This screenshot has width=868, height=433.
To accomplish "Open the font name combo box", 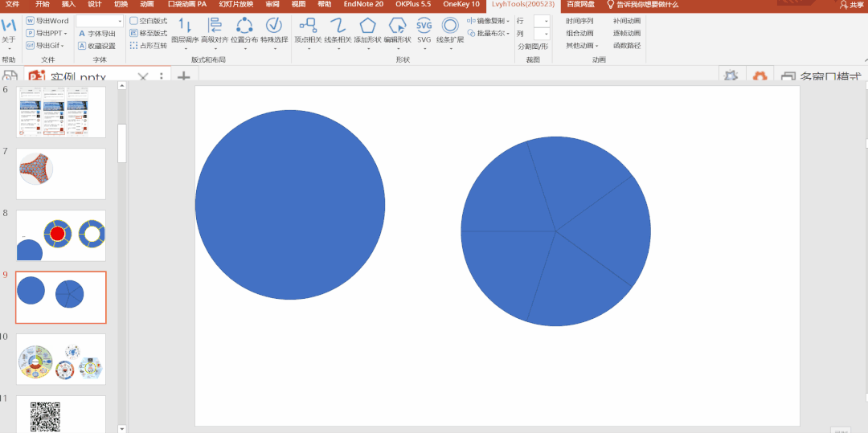I will [100, 21].
